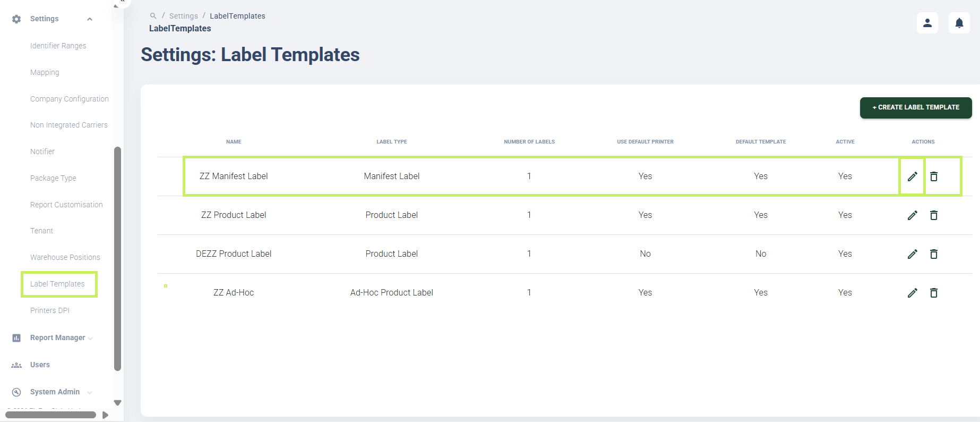Open the notifications bell

click(959, 23)
